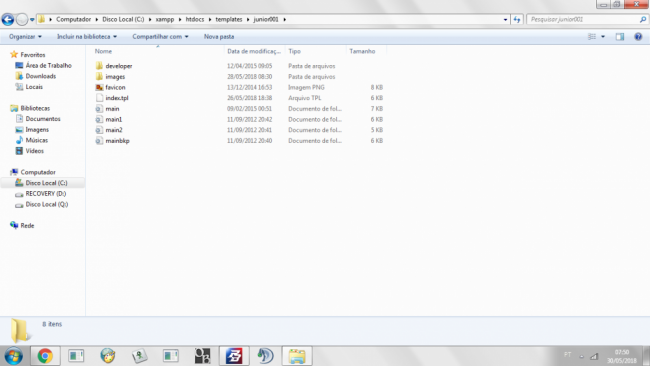Viewport: 650px width, 366px height.
Task: Click the network tray icon
Action: [x=594, y=356]
